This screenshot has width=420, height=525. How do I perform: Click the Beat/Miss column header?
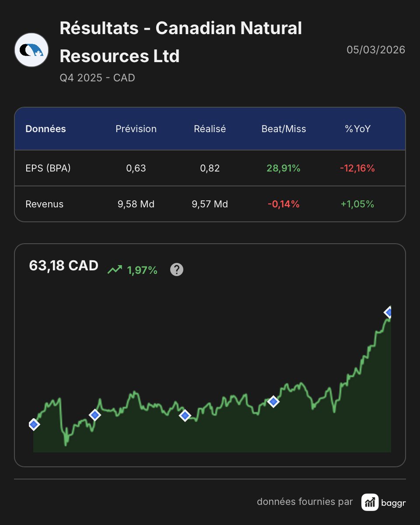284,129
